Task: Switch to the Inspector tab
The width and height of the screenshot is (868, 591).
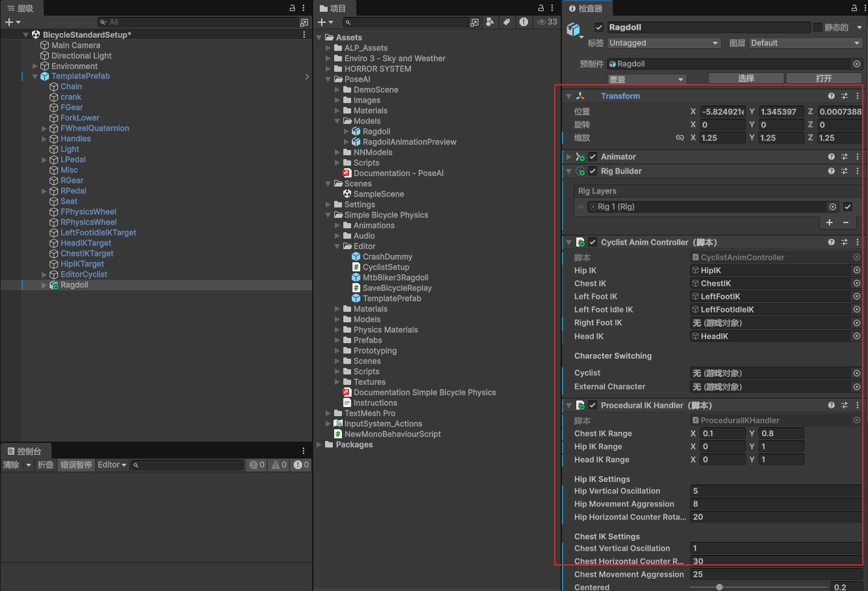Action: [586, 8]
